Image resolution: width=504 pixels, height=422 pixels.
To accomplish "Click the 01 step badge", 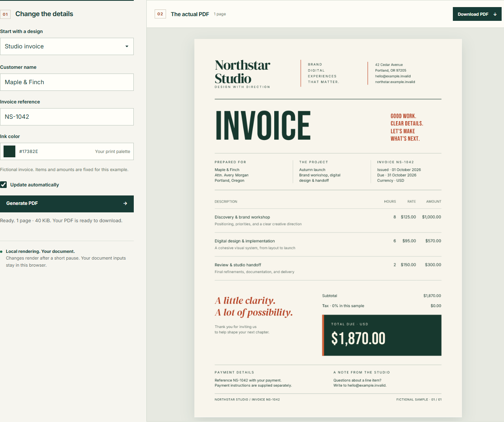I will [5, 14].
